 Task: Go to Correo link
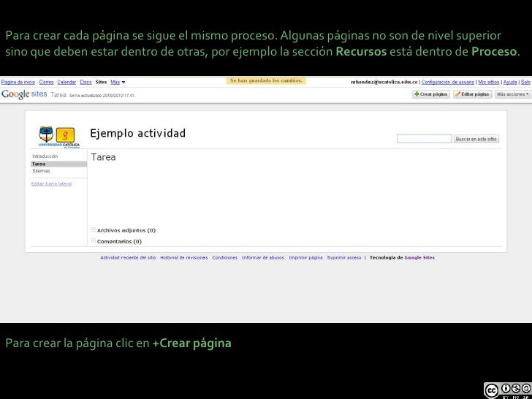coord(46,82)
